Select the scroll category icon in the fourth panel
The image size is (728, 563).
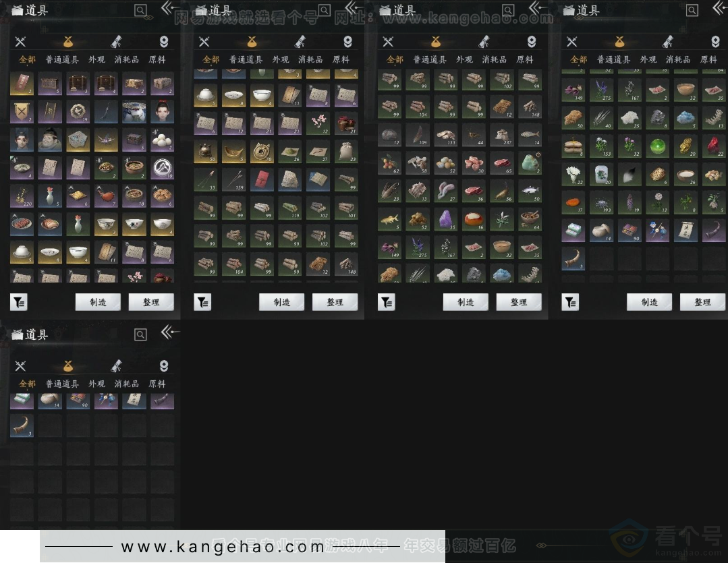coord(668,42)
